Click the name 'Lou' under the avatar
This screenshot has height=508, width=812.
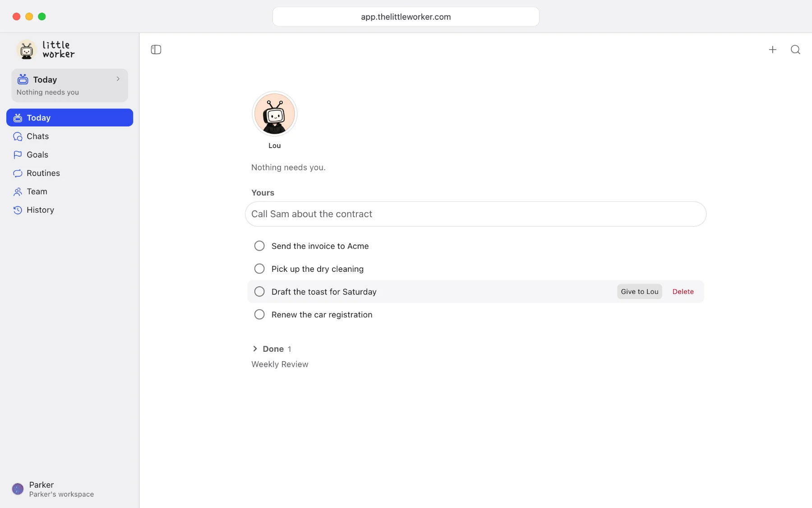point(275,145)
